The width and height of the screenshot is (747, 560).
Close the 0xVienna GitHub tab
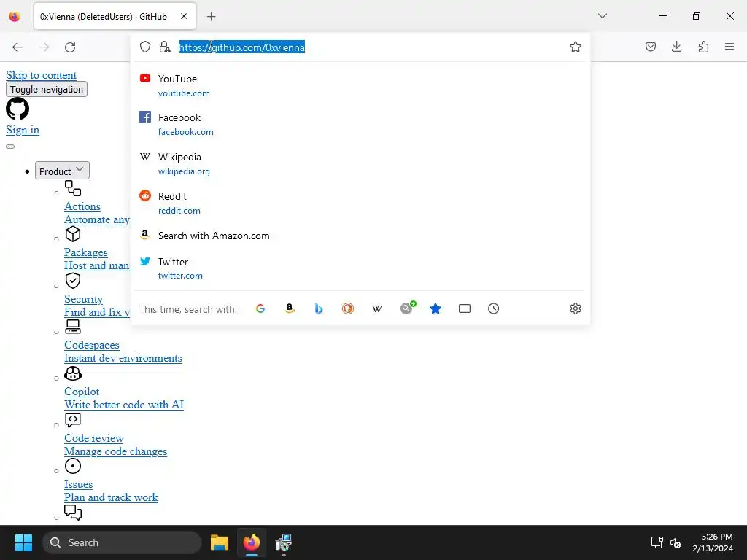[184, 16]
